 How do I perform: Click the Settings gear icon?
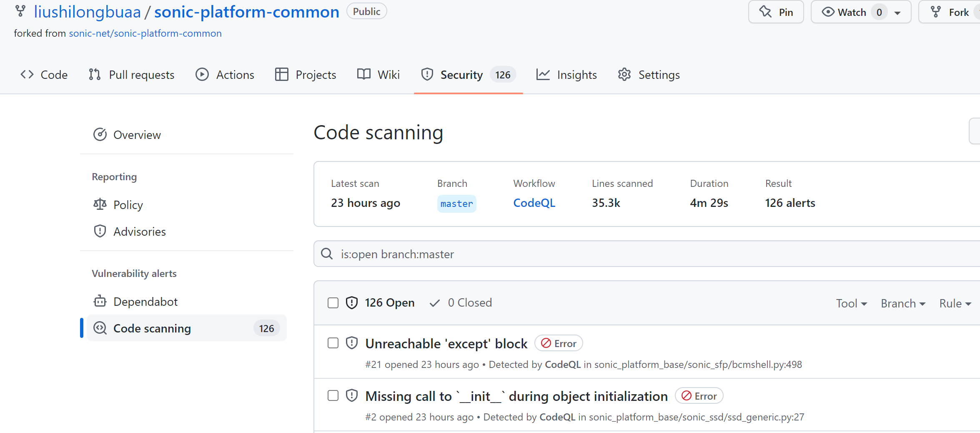624,75
